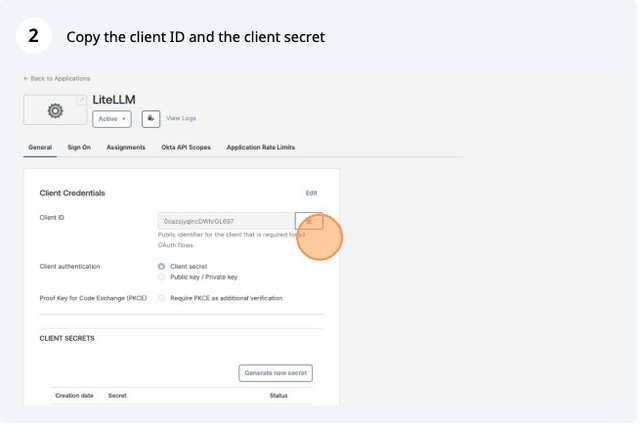Click the gear application logo icon
Image resolution: width=640 pixels, height=427 pixels.
[x=55, y=111]
